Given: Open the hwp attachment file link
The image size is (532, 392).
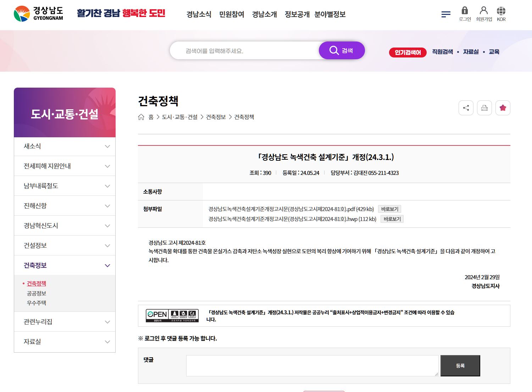Looking at the screenshot, I should 292,219.
